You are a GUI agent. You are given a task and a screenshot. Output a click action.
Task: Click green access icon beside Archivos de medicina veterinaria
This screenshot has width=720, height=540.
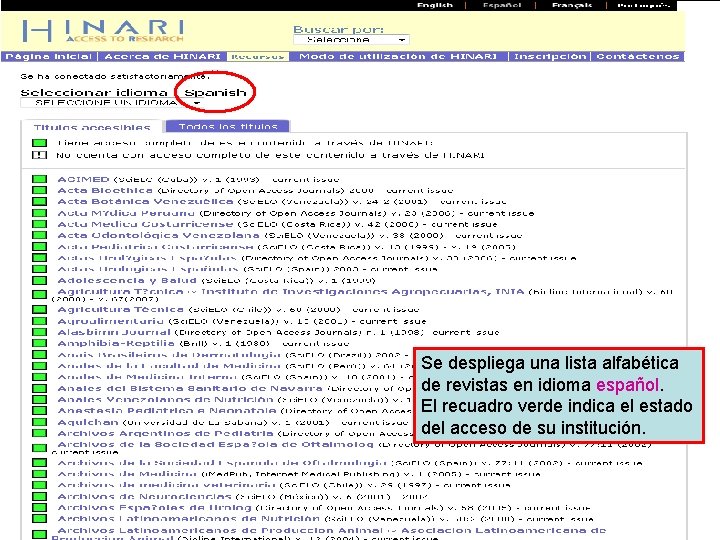[39, 485]
